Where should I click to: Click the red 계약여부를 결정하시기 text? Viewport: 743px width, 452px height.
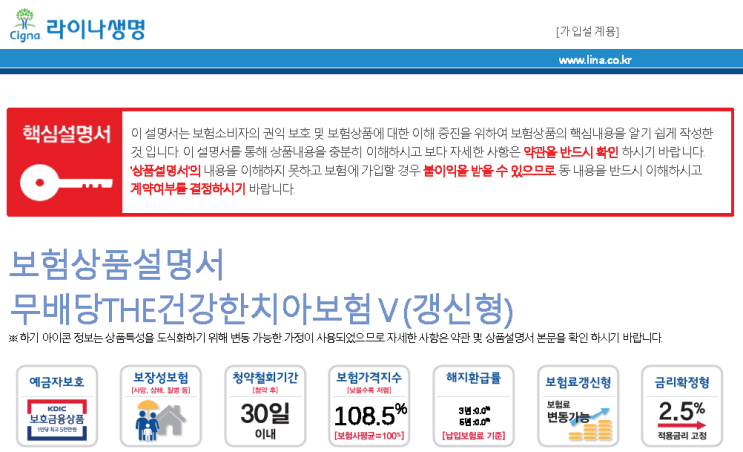click(x=188, y=189)
